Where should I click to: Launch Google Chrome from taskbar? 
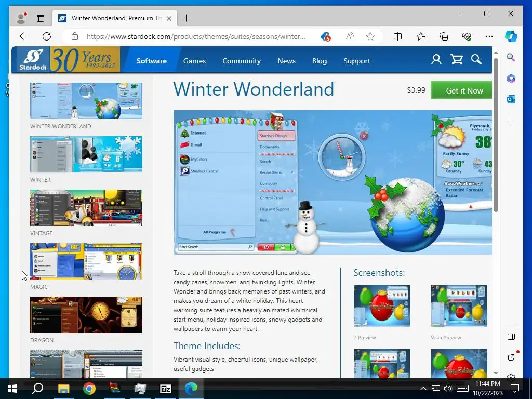tap(89, 389)
